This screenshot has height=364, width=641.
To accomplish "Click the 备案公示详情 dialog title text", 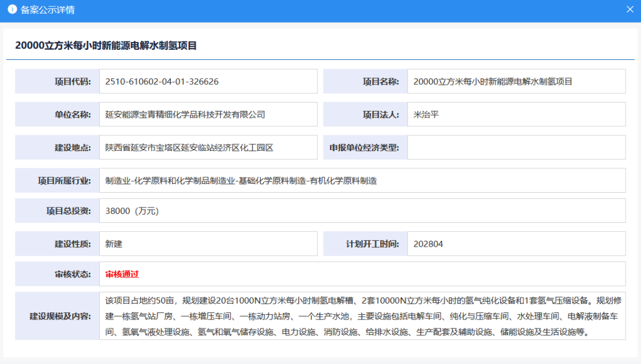I will pos(47,10).
